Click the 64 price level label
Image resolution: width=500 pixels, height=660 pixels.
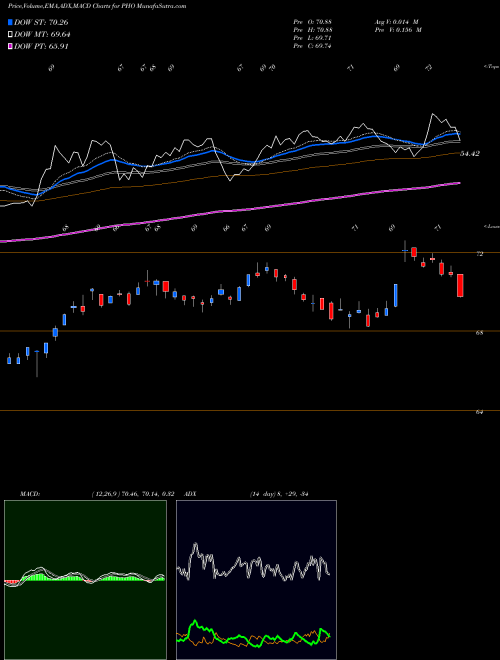[x=479, y=412]
